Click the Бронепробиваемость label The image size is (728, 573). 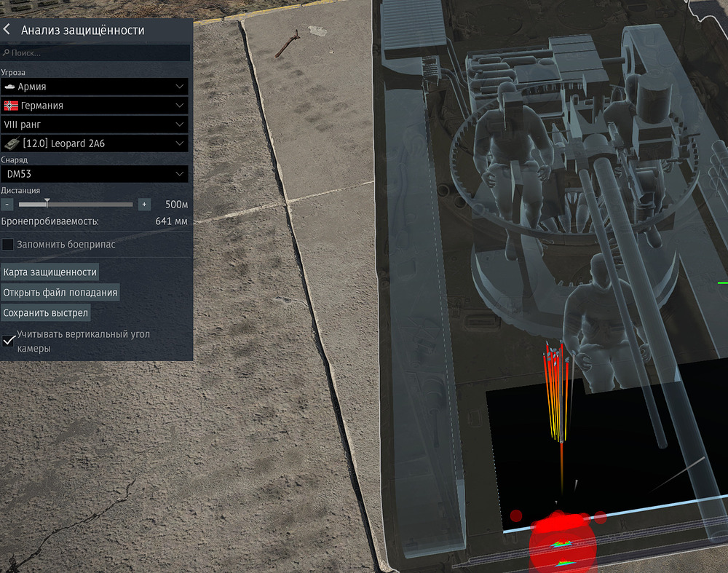point(50,221)
